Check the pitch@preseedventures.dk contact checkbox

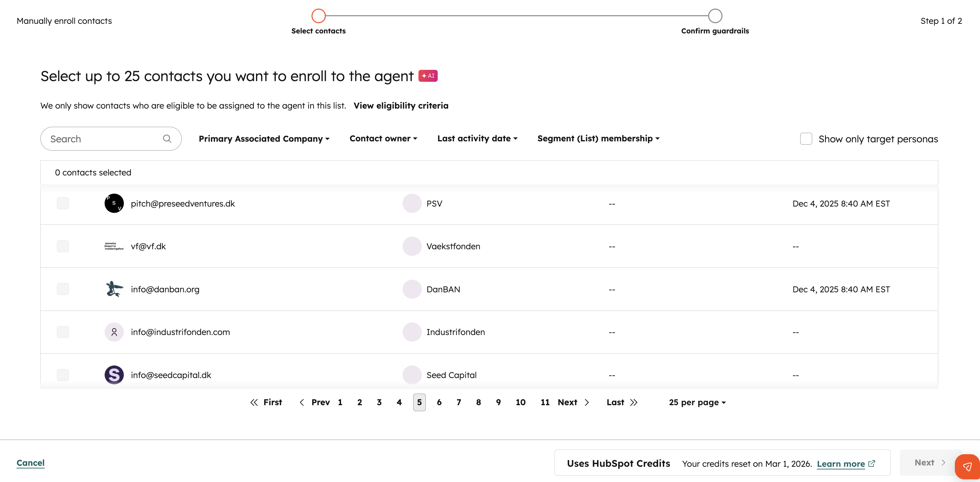point(63,204)
